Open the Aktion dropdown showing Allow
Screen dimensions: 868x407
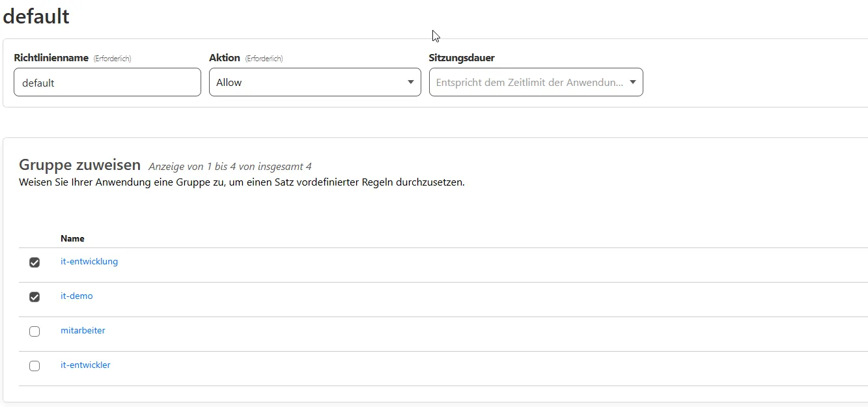point(306,83)
